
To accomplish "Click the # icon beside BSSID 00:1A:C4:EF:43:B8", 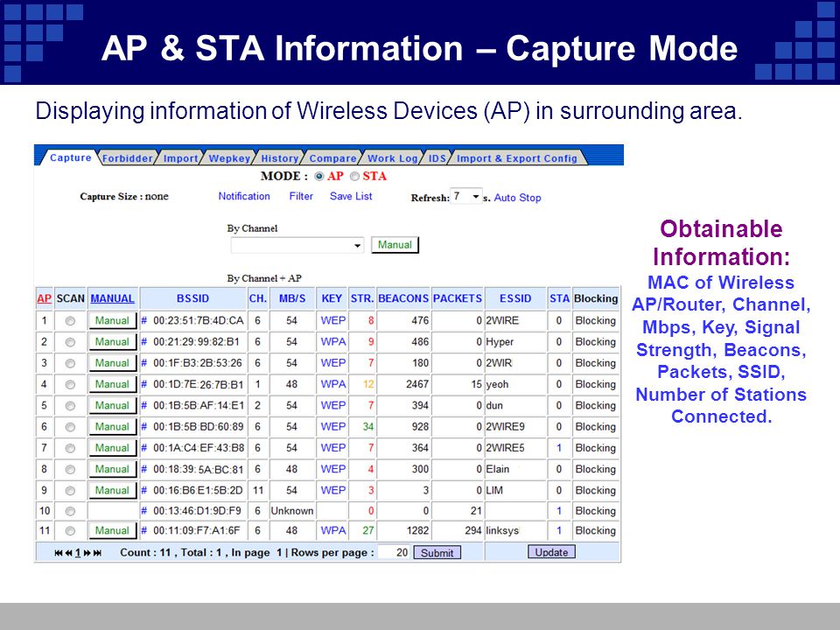I will click(x=143, y=448).
